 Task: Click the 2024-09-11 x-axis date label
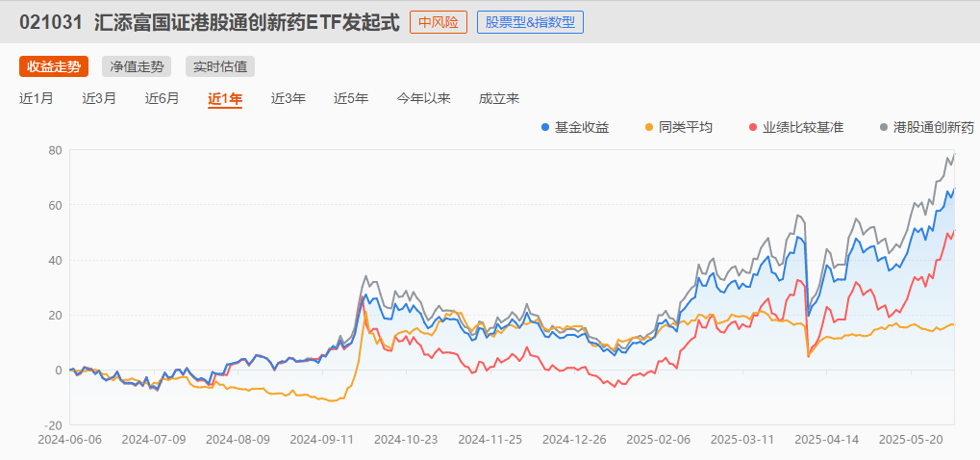tap(322, 440)
